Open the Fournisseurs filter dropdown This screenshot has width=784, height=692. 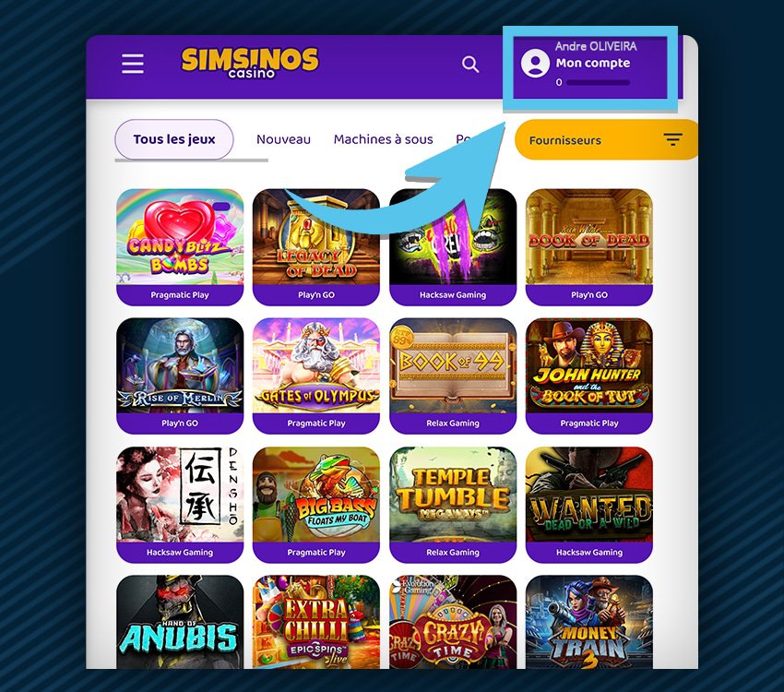606,140
